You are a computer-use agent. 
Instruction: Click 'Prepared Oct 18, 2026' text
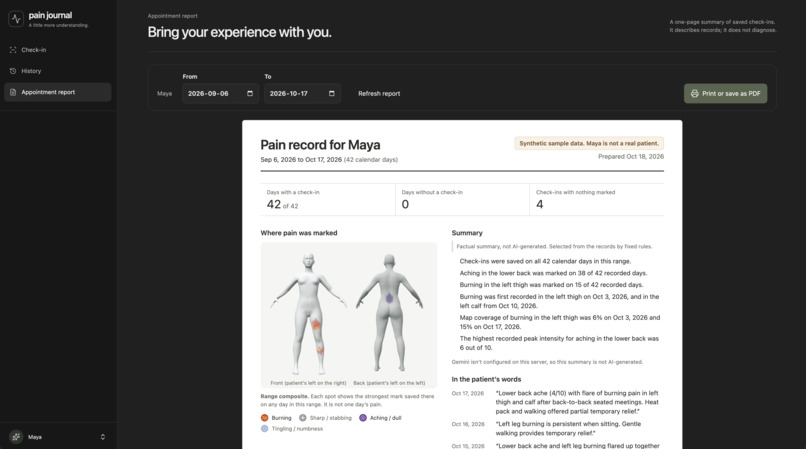[631, 156]
